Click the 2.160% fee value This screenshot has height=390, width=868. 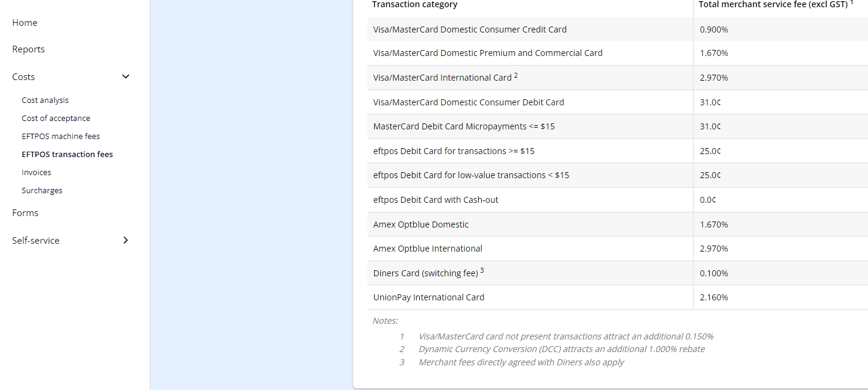[714, 297]
